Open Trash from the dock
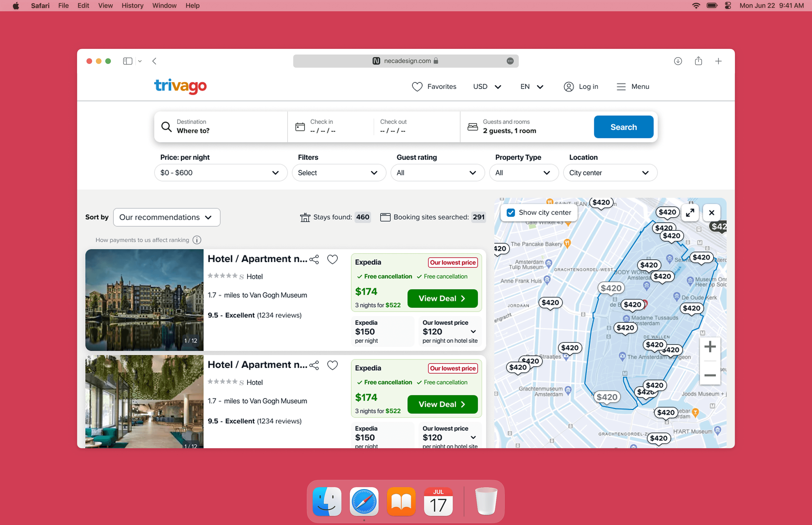Image resolution: width=812 pixels, height=525 pixels. [486, 501]
